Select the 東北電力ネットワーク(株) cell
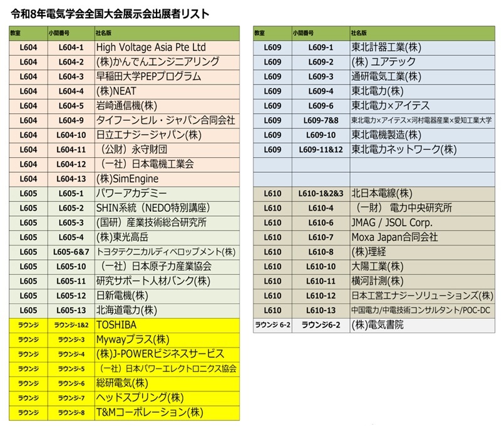504x434 pixels. click(404, 150)
